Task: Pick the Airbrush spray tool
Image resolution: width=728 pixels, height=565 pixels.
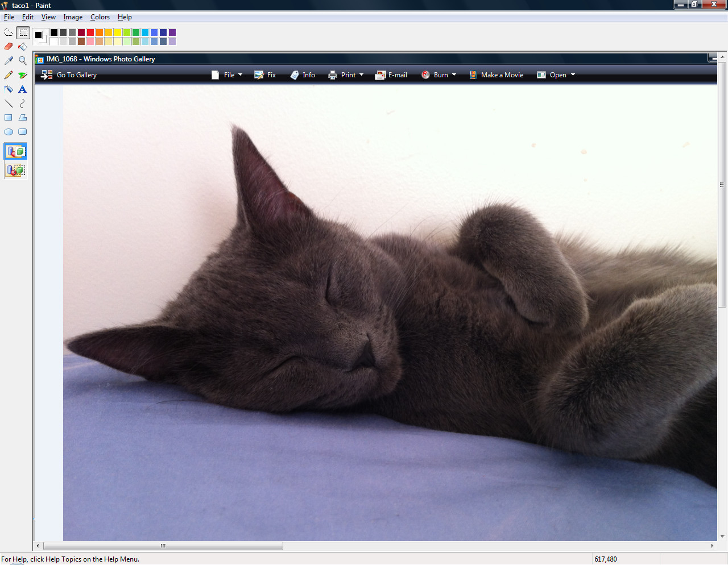Action: click(9, 89)
